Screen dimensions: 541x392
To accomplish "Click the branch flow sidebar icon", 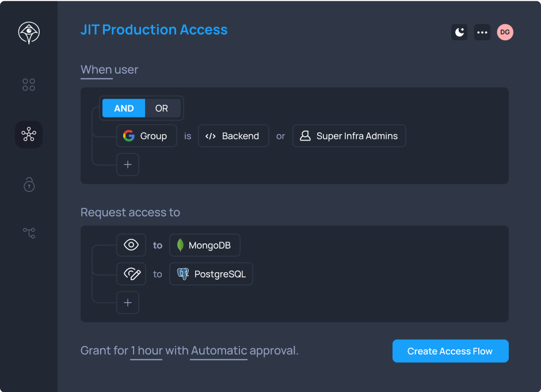I will tap(29, 233).
